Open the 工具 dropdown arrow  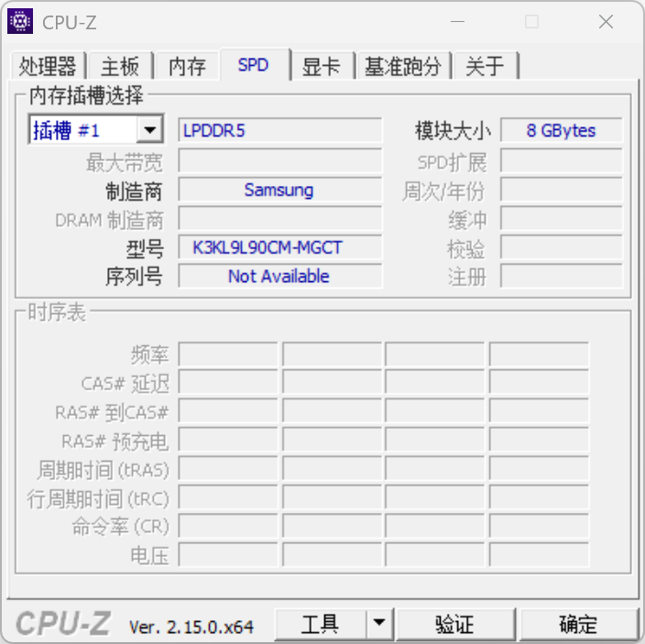[x=378, y=624]
